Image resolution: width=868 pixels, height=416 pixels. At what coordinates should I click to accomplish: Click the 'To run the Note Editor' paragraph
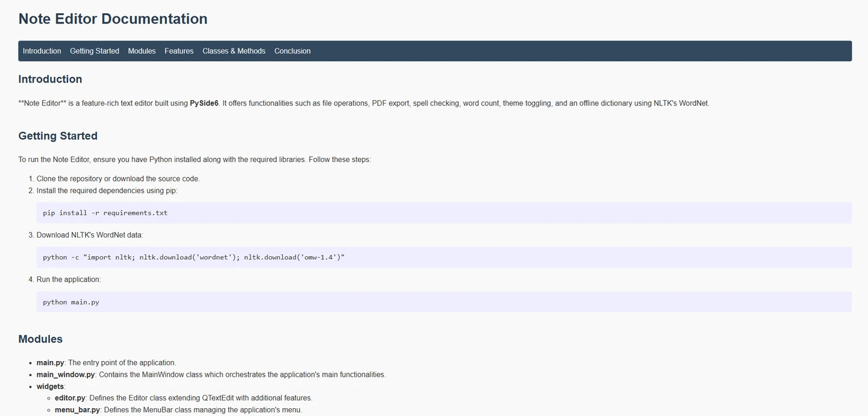195,160
